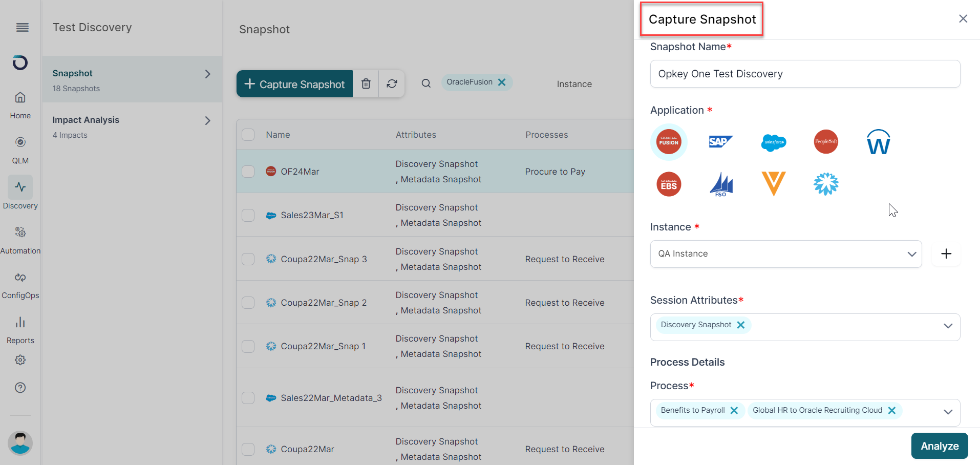Click Procure to Pay process cell
Screen dimensions: 980x465
[555, 172]
